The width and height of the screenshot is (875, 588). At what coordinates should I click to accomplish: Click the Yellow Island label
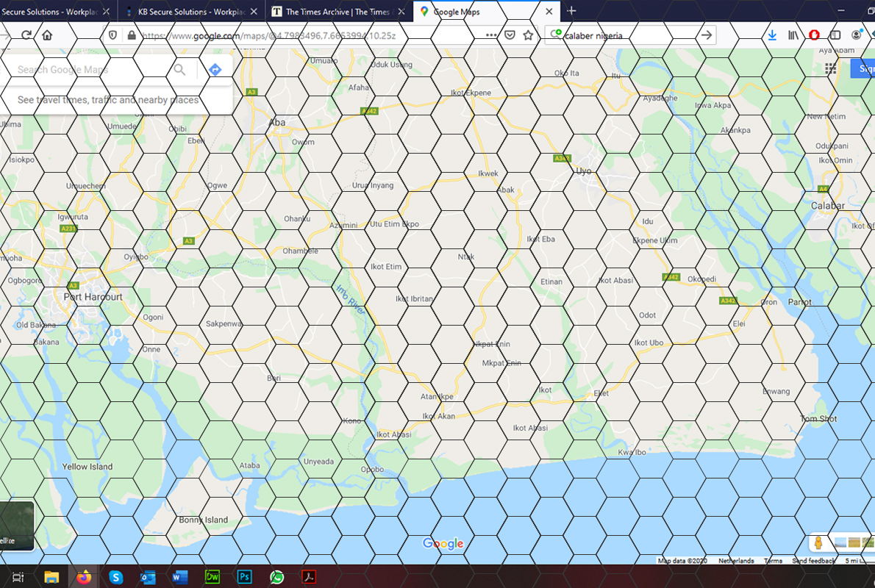[87, 467]
